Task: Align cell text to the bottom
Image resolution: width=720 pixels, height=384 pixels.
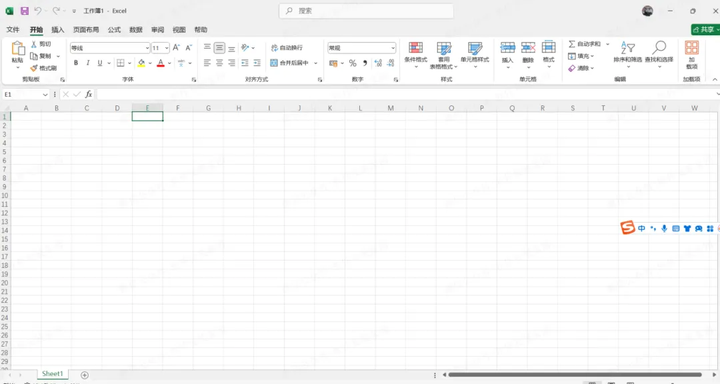Action: 231,48
